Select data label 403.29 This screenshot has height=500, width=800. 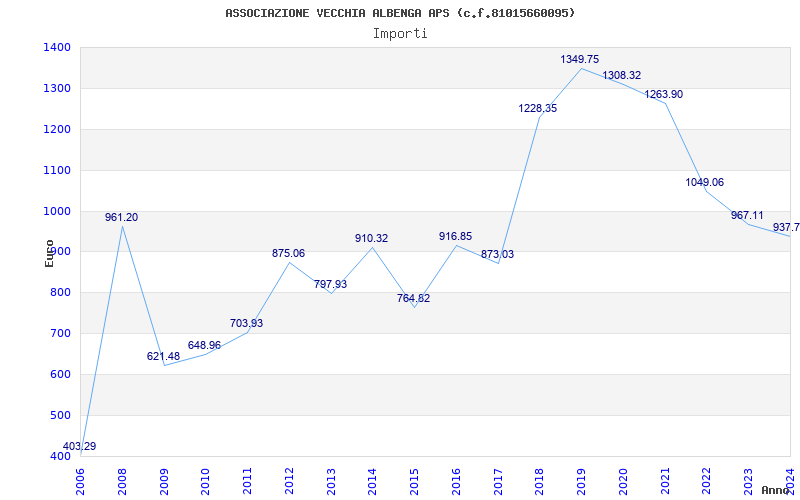coord(79,446)
